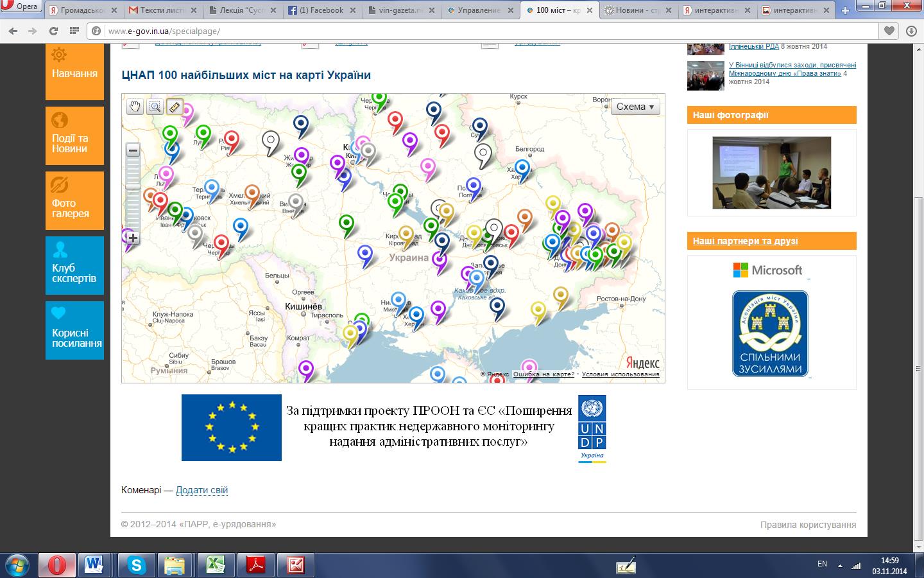Viewport: 924px width, 578px height.
Task: Close the Facebook tab
Action: pyautogui.click(x=352, y=10)
